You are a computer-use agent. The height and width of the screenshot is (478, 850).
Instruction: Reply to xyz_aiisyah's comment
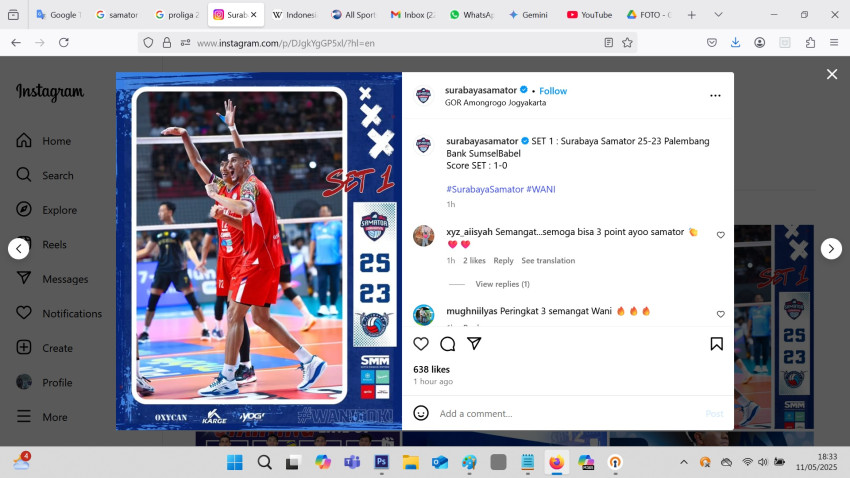[x=503, y=261]
